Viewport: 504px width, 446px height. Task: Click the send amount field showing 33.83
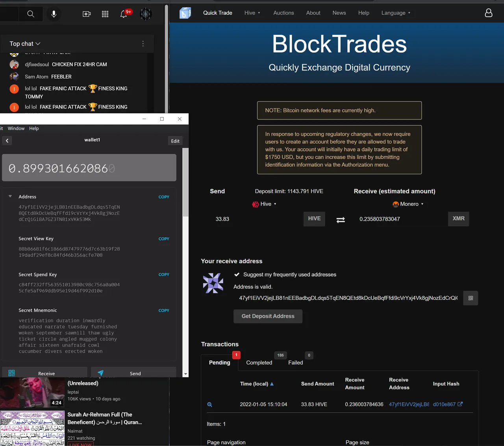(256, 219)
